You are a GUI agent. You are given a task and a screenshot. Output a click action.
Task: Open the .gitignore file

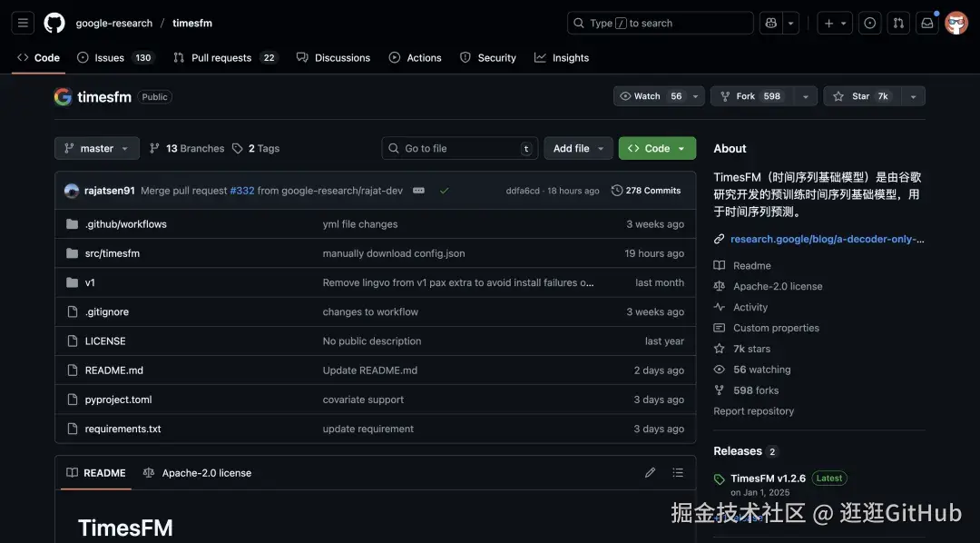coord(107,311)
